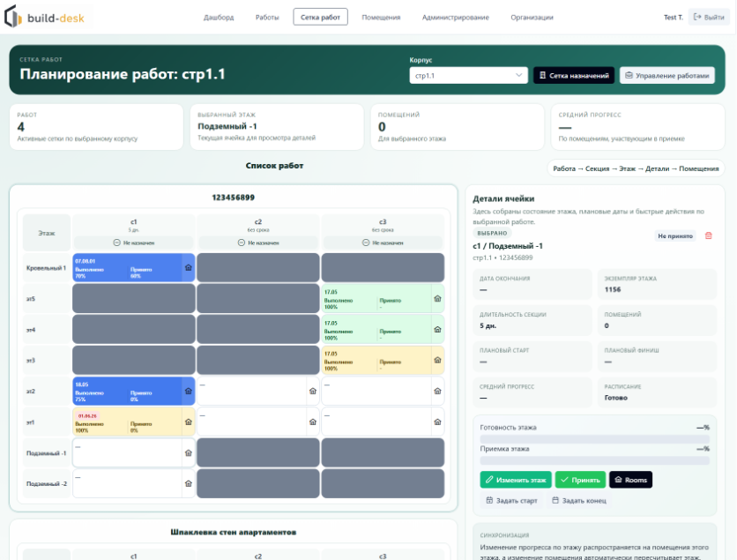Click the Не принято status badge
This screenshot has width=737, height=560.
click(675, 235)
